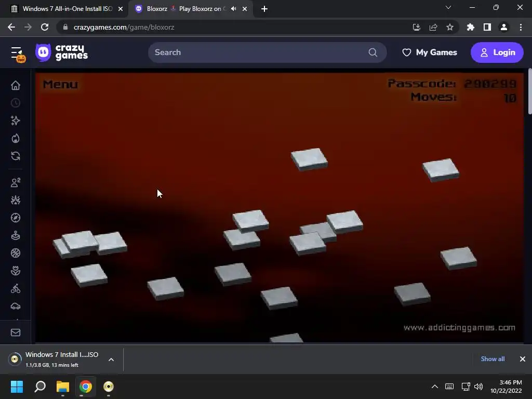The width and height of the screenshot is (532, 399).
Task: Open car games icon in sidebar
Action: click(x=16, y=307)
